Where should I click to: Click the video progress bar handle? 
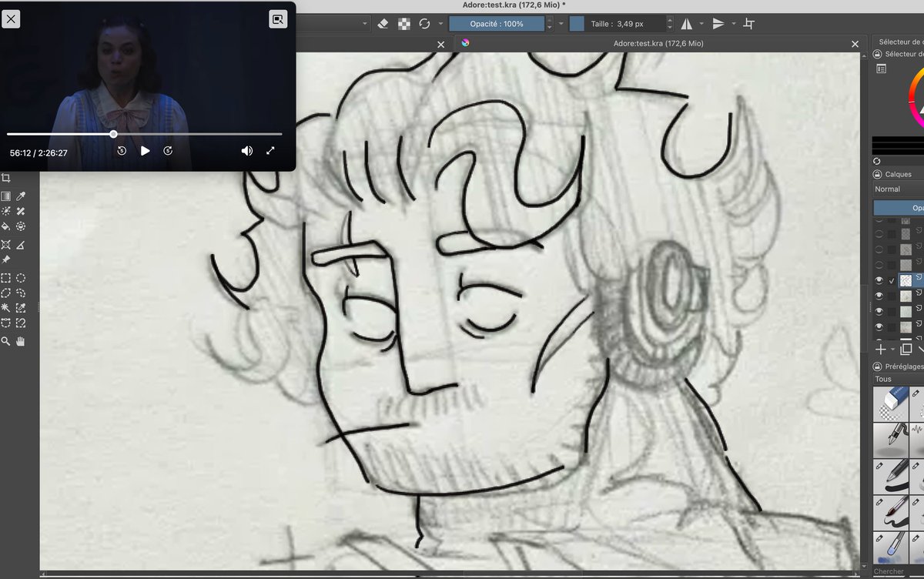tap(113, 134)
